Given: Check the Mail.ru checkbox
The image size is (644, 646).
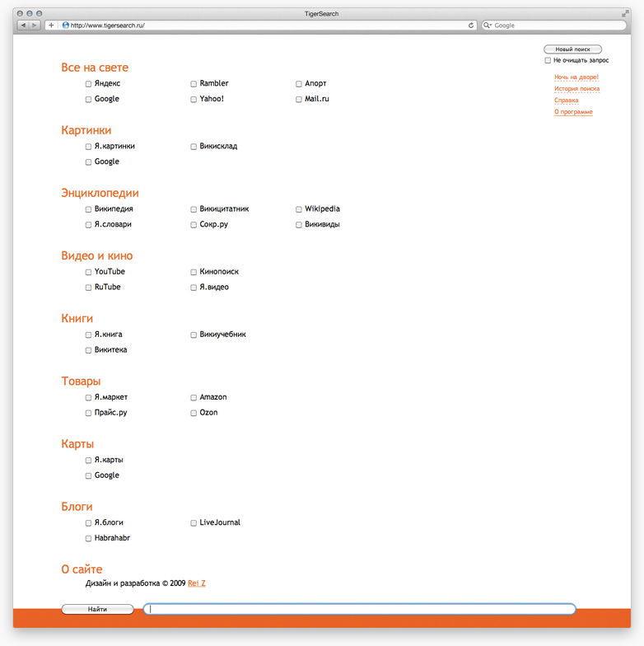Looking at the screenshot, I should pyautogui.click(x=298, y=99).
